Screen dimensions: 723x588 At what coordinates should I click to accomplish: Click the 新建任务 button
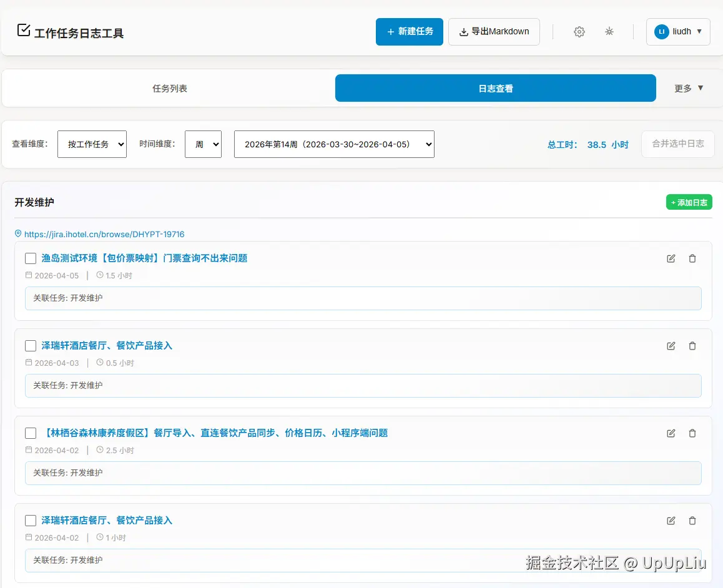[409, 32]
